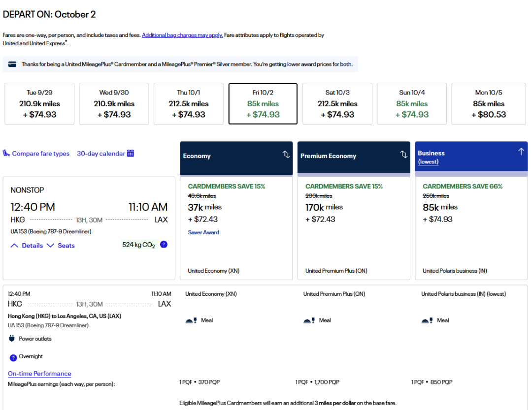Screen dimensions: 532x410
Task: Click United Economy (XN) label in fare card
Action: (214, 271)
